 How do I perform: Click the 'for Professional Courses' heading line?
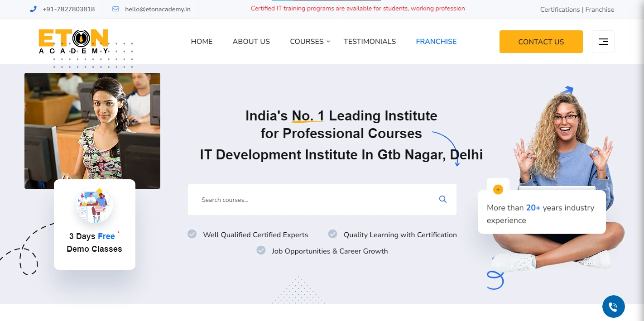click(x=341, y=134)
